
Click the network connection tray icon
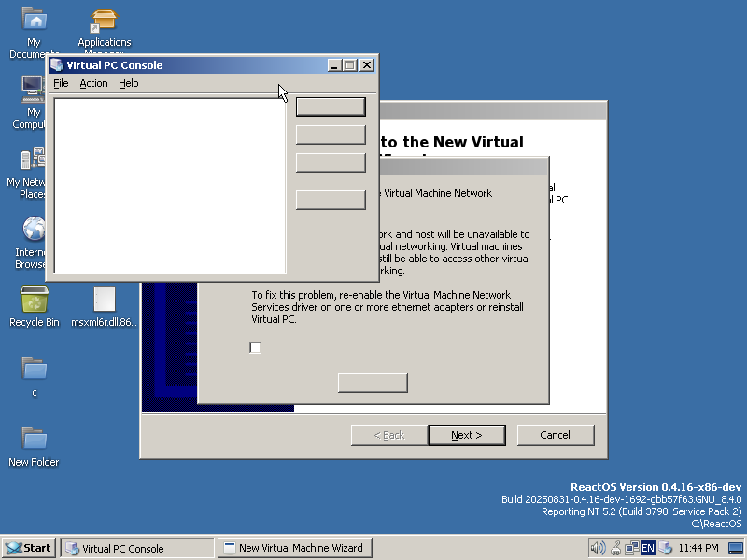[631, 548]
